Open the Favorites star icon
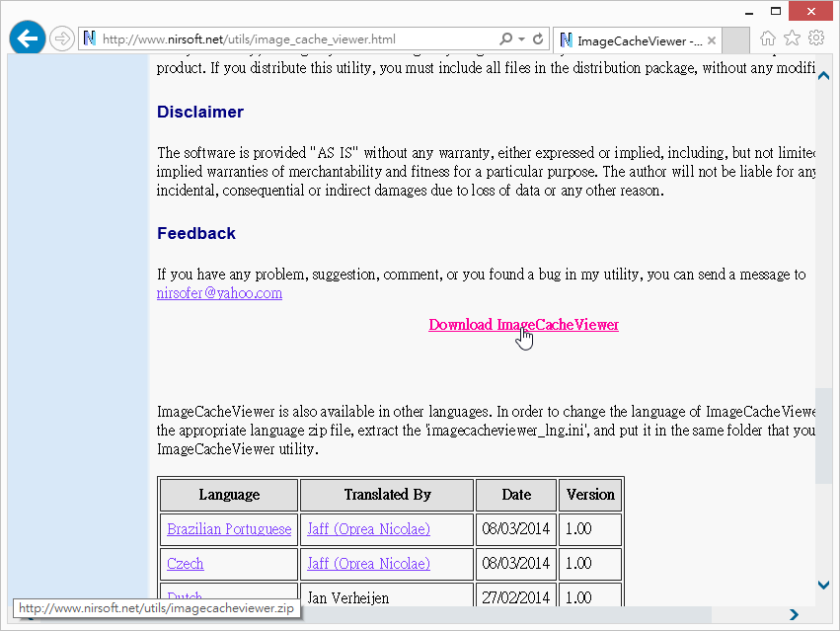The height and width of the screenshot is (631, 840). (x=792, y=39)
